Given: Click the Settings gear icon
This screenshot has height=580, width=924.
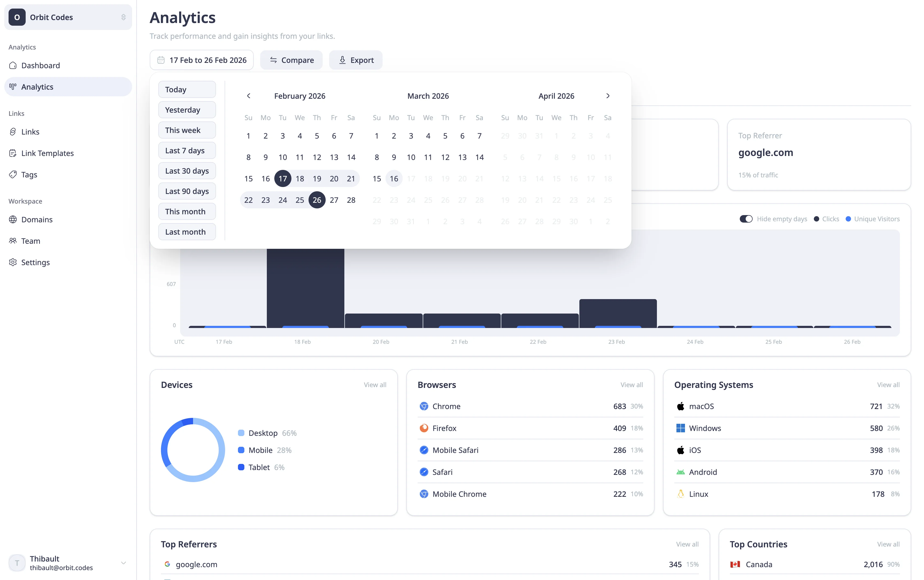Looking at the screenshot, I should tap(13, 262).
